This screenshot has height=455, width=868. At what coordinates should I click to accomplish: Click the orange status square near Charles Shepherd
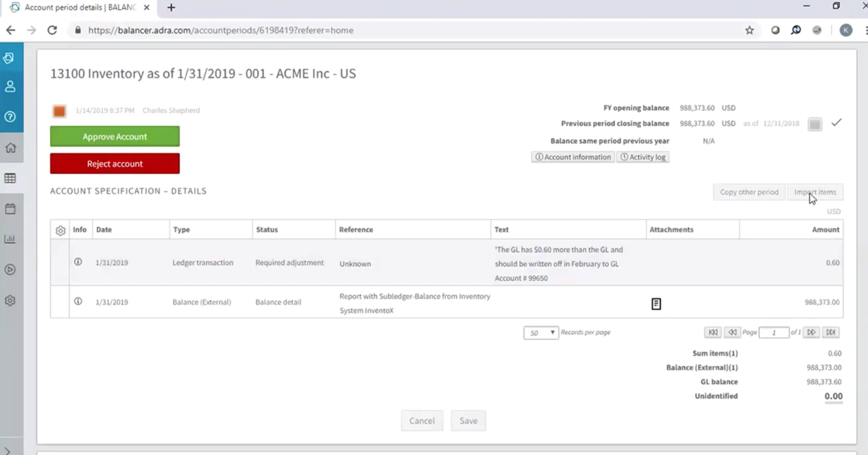[x=59, y=111]
